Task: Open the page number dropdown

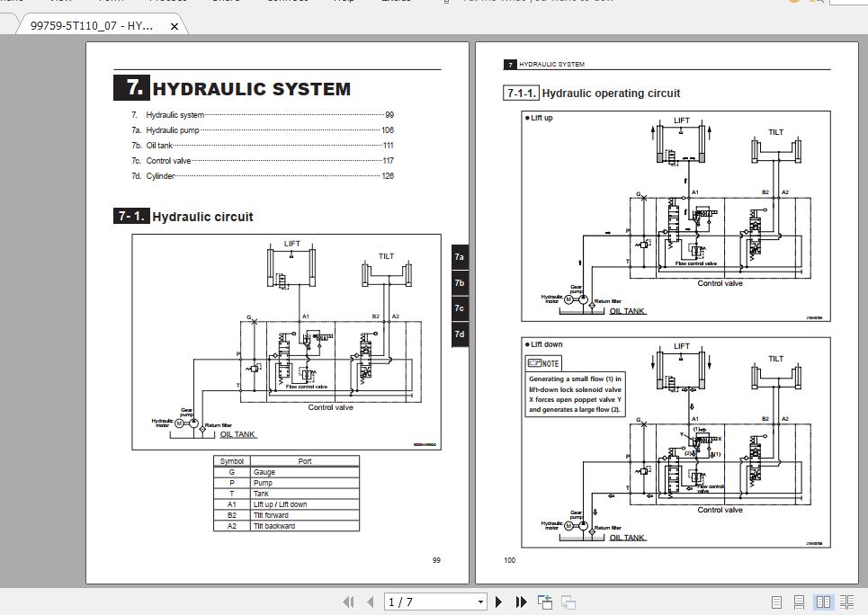Action: pyautogui.click(x=480, y=602)
